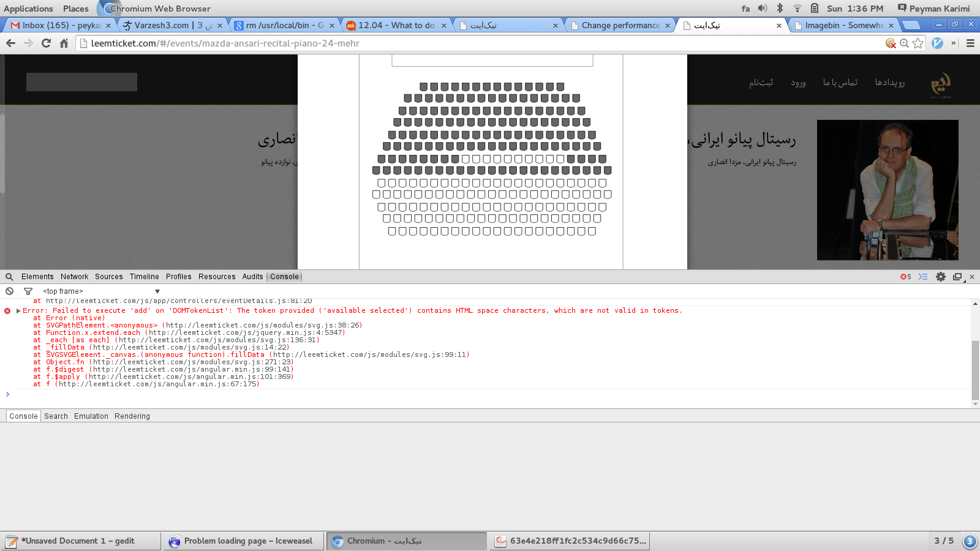Toggle the console drawer icon

(923, 277)
